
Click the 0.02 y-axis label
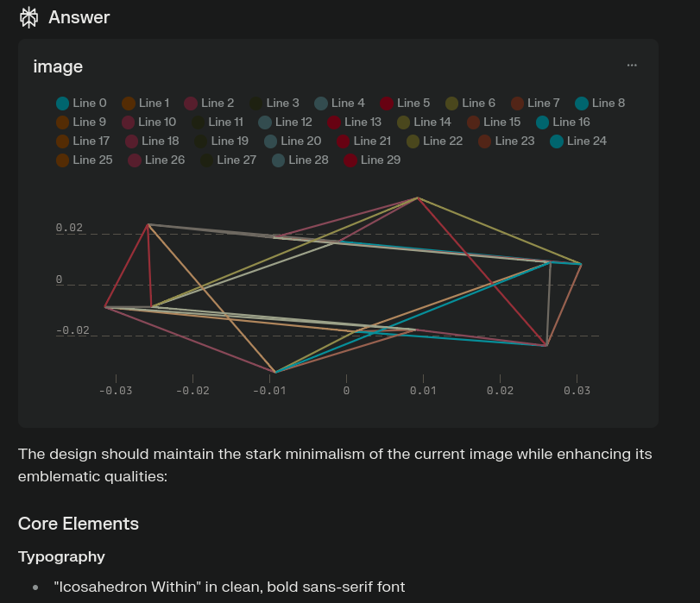point(69,228)
